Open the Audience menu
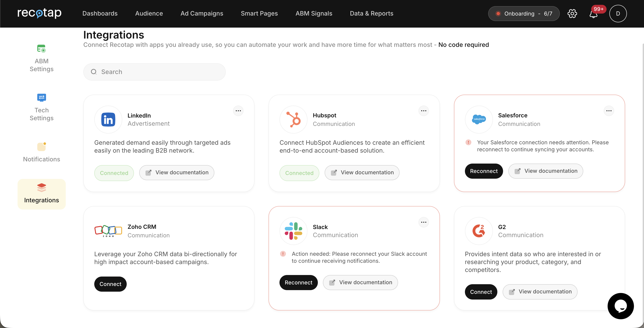Screen dimensions: 644x328 [149, 14]
